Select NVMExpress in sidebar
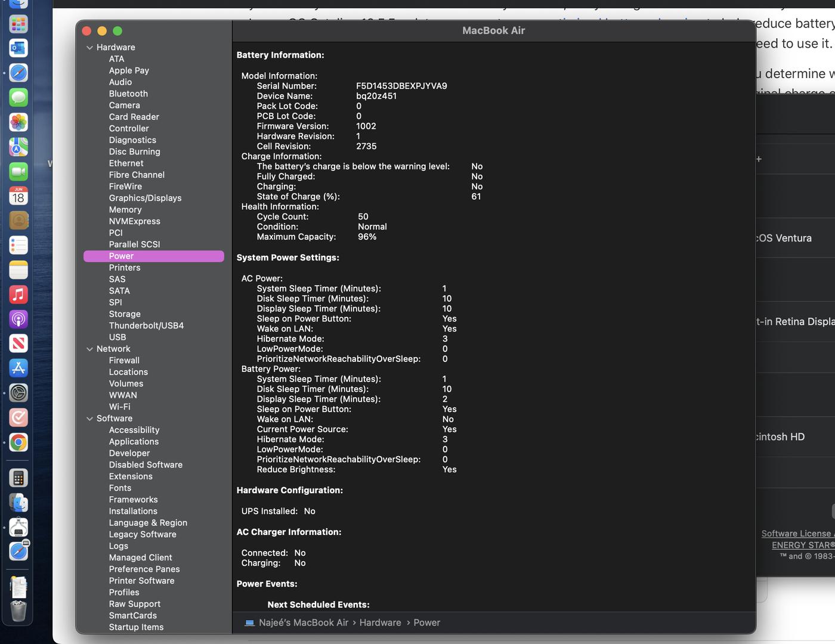This screenshot has width=835, height=644. pyautogui.click(x=134, y=221)
